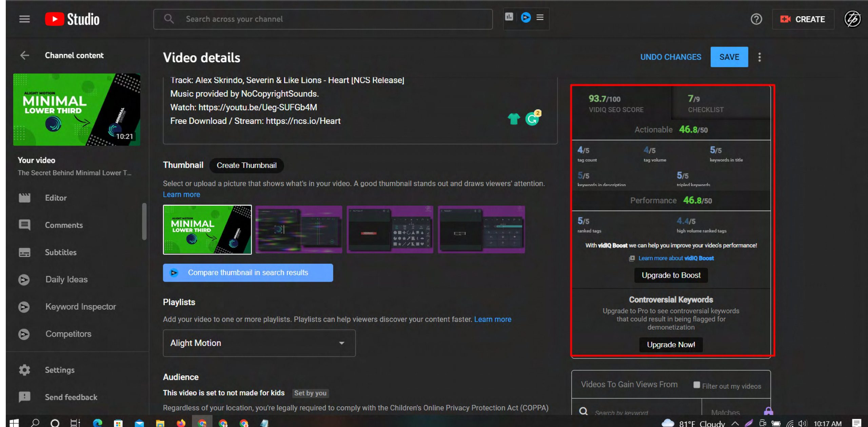The width and height of the screenshot is (868, 427).
Task: Click the blue SAVE button
Action: coord(729,57)
